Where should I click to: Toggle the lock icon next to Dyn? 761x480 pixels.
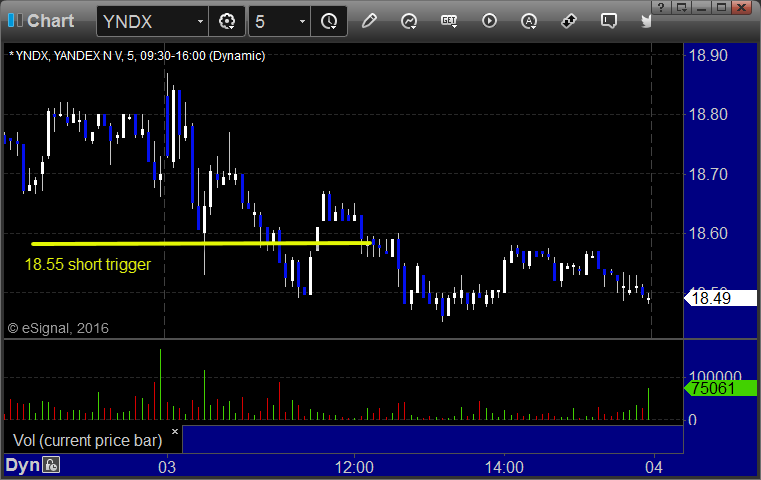tap(51, 465)
